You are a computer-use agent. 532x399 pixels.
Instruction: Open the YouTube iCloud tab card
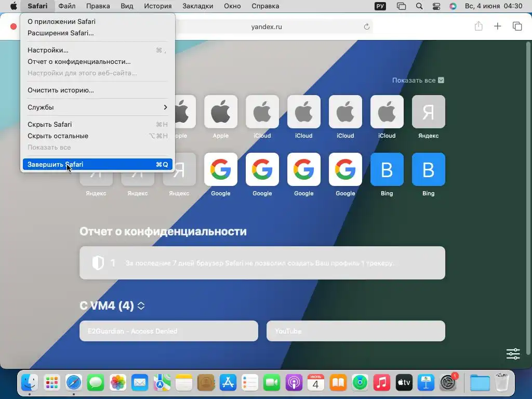pos(355,331)
